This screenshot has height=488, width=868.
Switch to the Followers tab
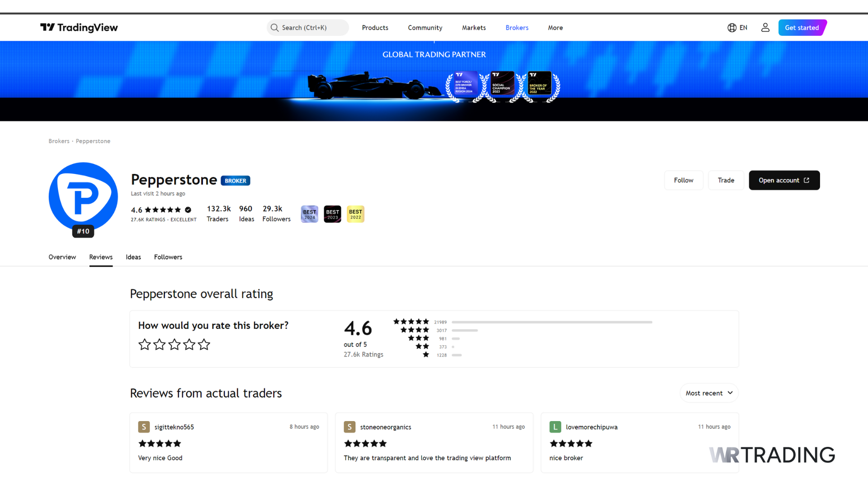pyautogui.click(x=168, y=257)
